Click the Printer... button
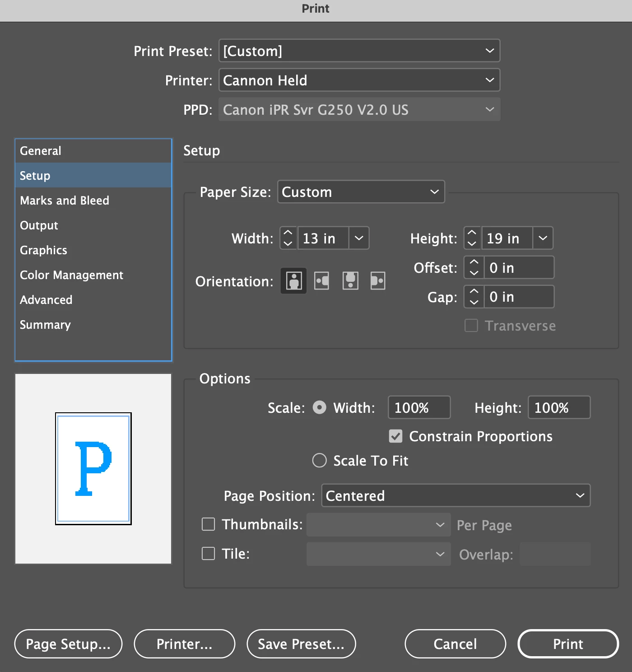The width and height of the screenshot is (632, 672). 184,644
